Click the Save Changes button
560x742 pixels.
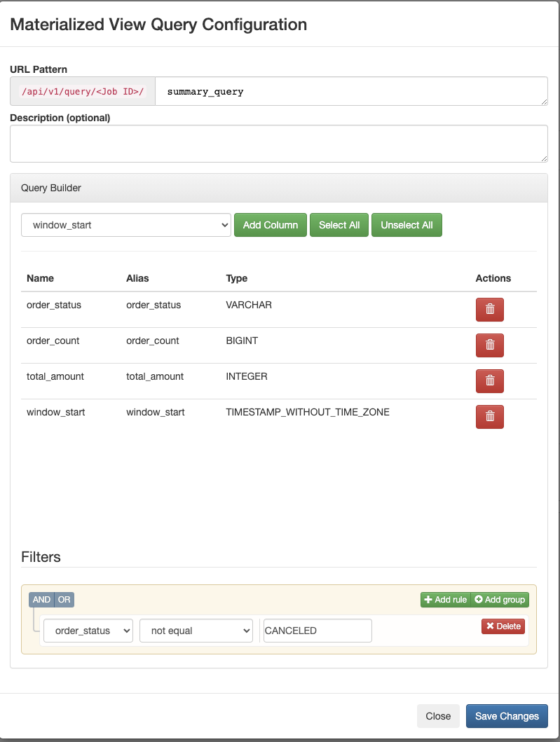point(507,716)
